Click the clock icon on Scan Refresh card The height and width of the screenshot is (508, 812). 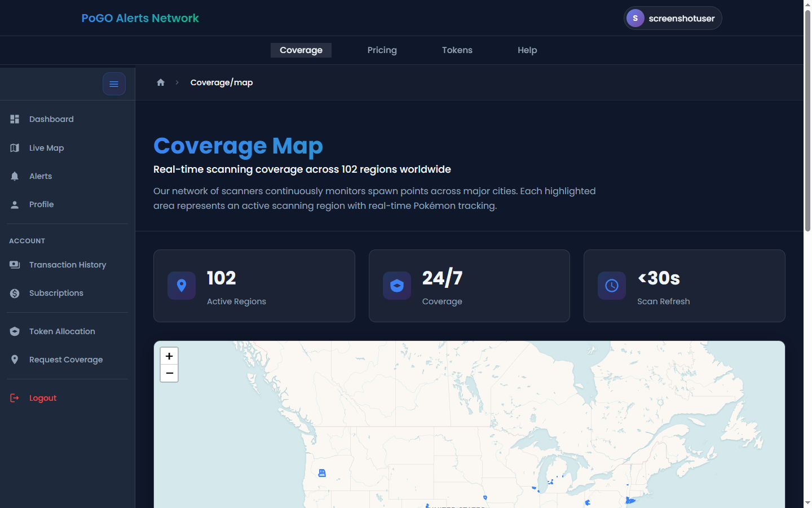612,286
